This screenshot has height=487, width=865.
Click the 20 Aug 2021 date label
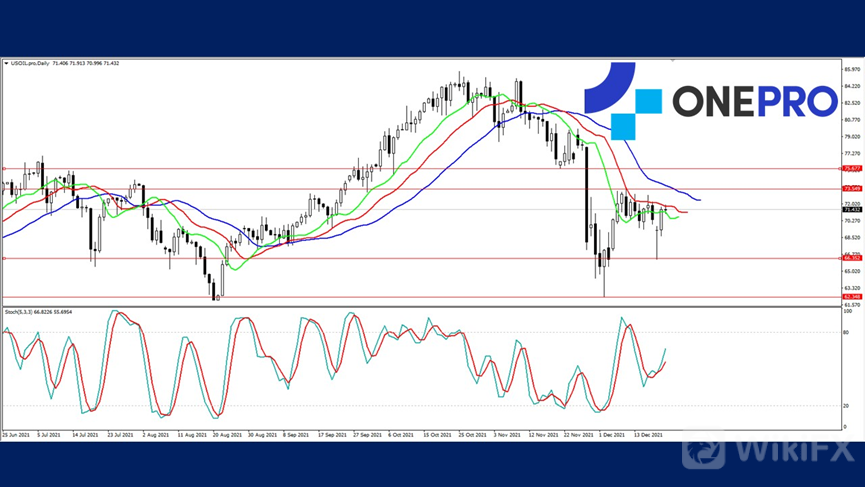(x=226, y=436)
